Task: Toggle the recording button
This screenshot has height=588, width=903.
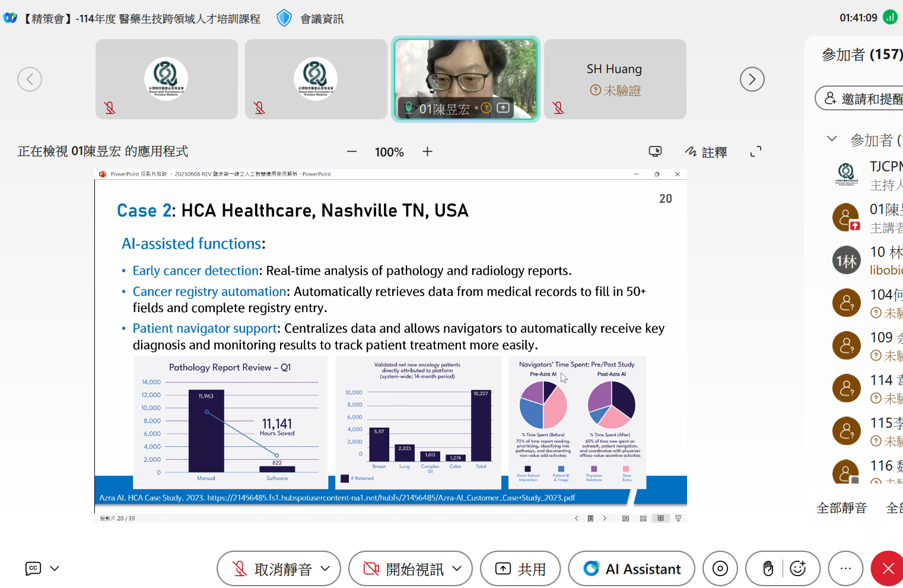Action: 720,568
